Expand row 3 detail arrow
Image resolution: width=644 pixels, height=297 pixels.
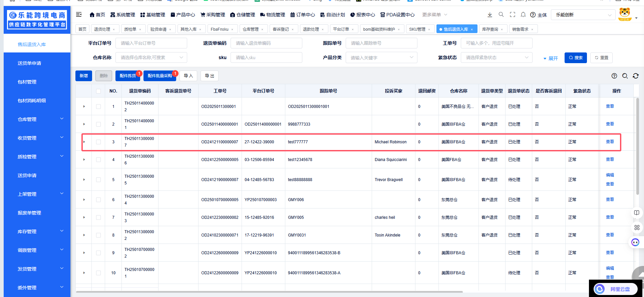[84, 142]
